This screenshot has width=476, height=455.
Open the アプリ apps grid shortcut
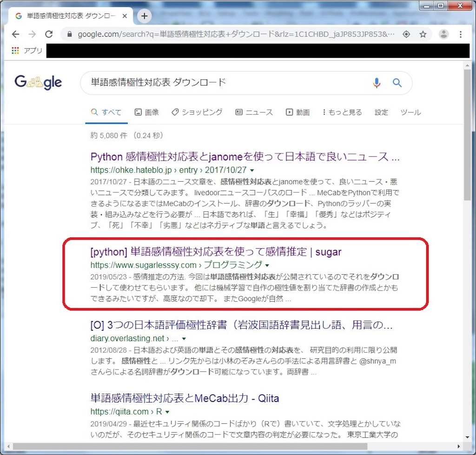coord(26,50)
